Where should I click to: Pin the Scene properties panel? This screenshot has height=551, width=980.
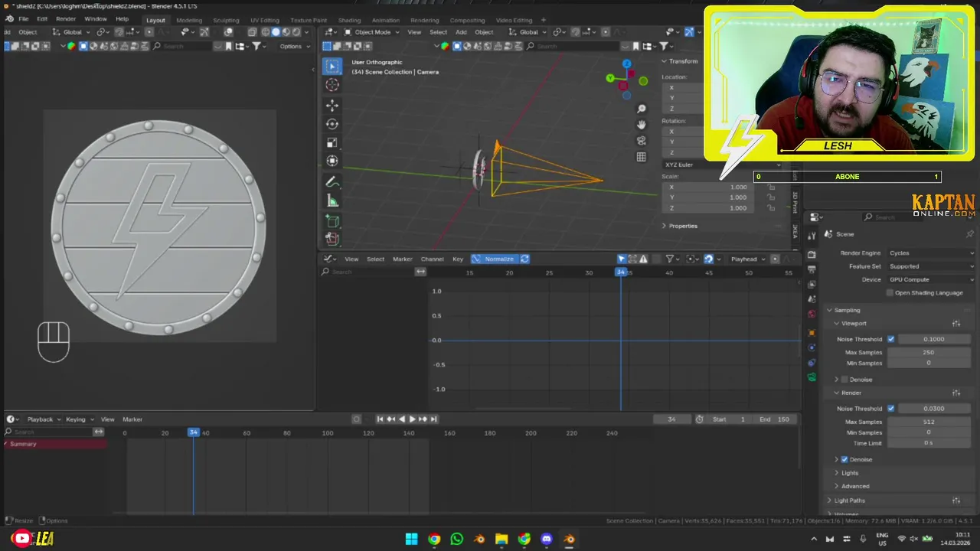(x=970, y=234)
